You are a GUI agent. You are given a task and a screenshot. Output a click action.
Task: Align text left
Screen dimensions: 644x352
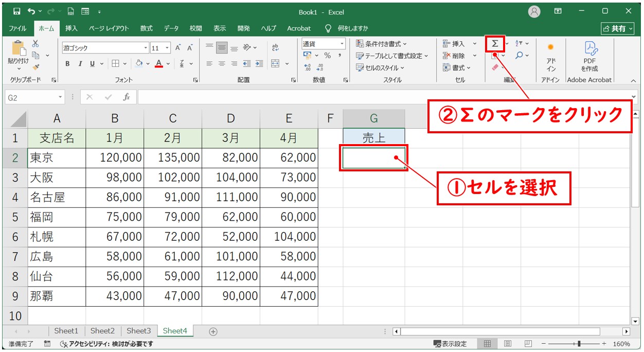pos(209,64)
